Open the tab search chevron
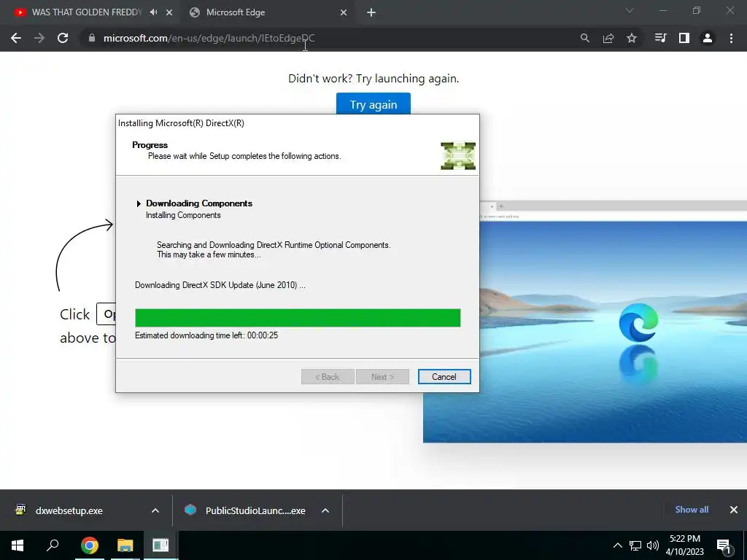This screenshot has width=747, height=560. tap(630, 10)
